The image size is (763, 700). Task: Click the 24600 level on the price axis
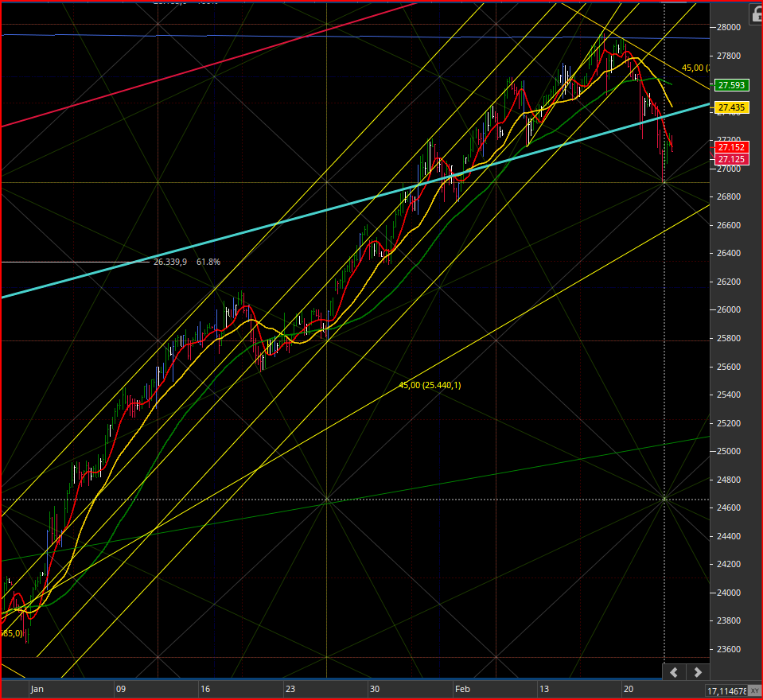click(x=729, y=507)
